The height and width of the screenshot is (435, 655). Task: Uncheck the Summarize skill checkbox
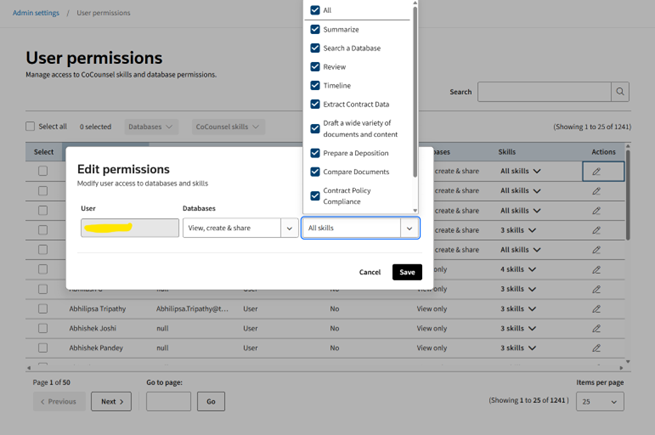[315, 30]
